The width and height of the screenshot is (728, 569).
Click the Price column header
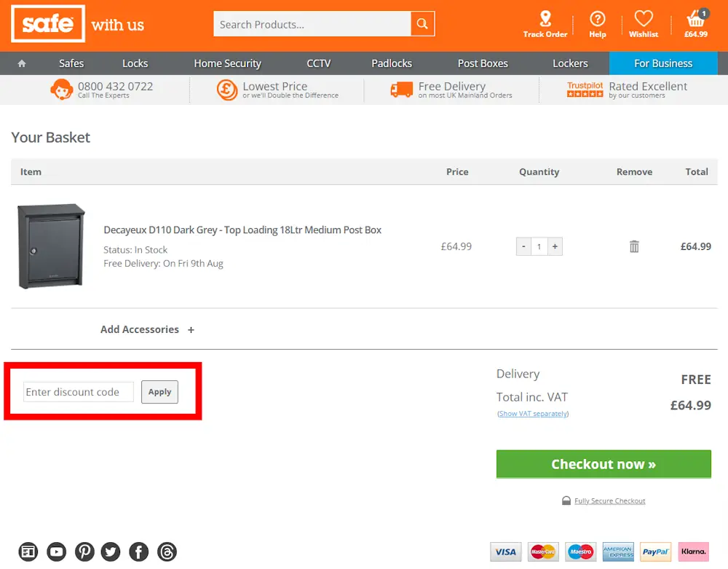(x=457, y=172)
